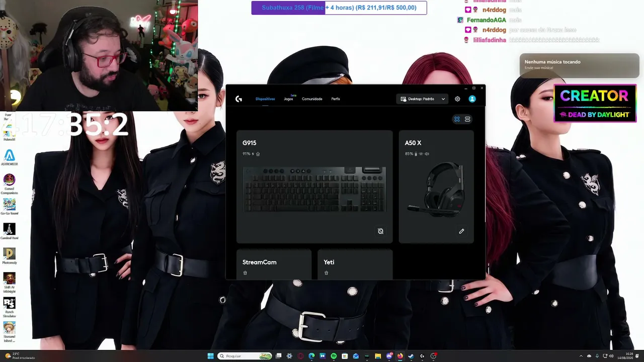
Task: Click the 'Nenhuma música tocando' music widget
Action: (x=579, y=65)
